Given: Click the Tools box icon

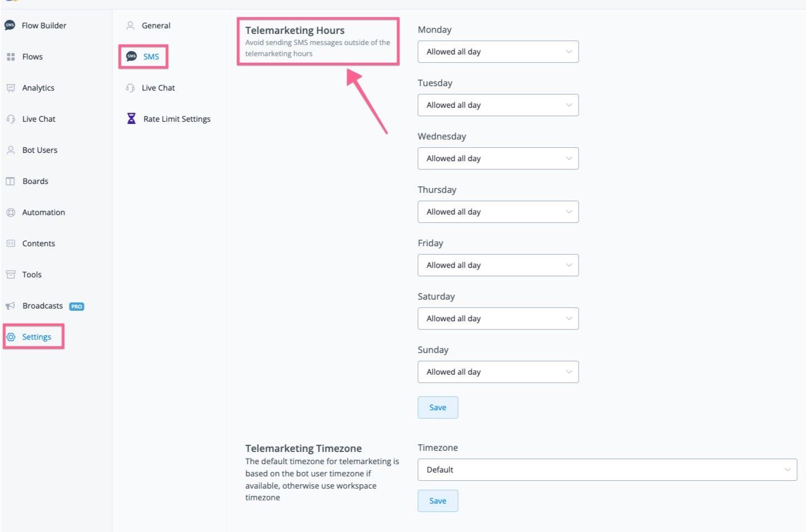Looking at the screenshot, I should pyautogui.click(x=11, y=275).
